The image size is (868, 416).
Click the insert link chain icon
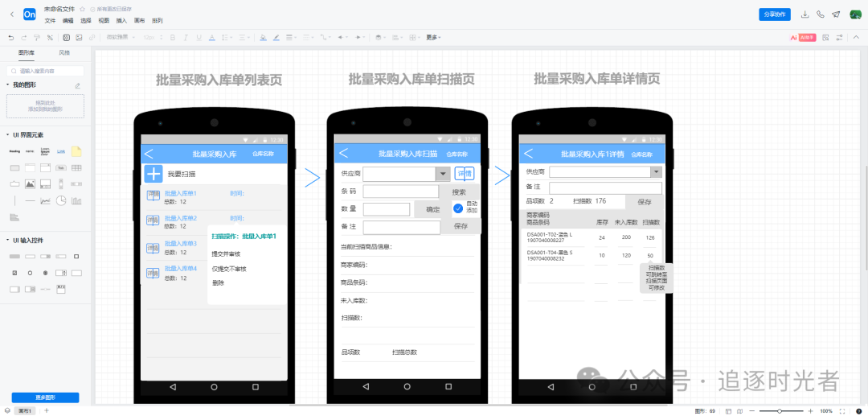tap(92, 38)
